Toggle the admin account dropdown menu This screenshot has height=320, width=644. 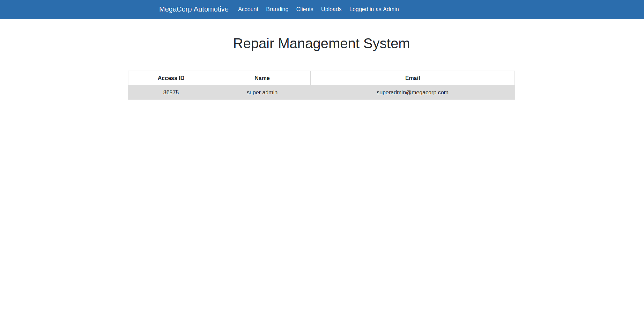click(x=374, y=9)
